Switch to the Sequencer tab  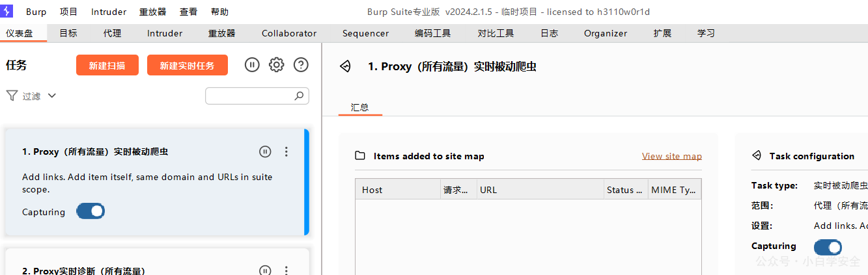pos(365,33)
